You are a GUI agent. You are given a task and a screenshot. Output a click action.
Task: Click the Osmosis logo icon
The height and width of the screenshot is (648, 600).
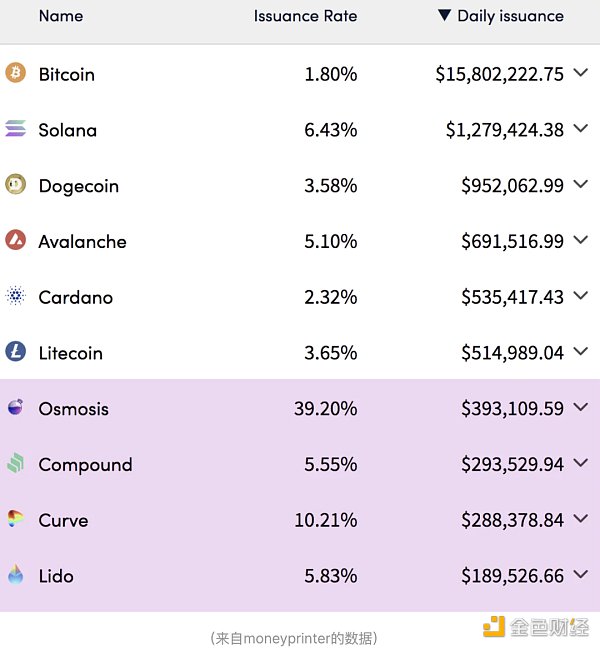tap(15, 408)
